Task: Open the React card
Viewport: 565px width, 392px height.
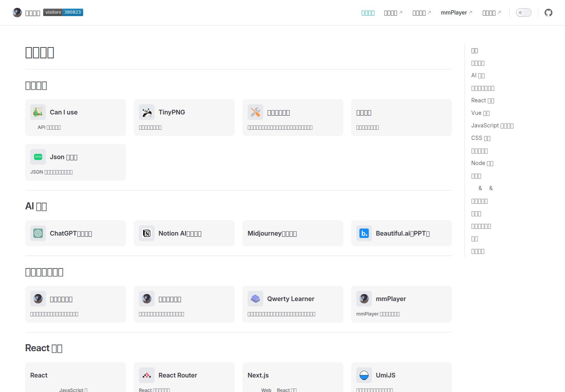Action: pos(75,377)
